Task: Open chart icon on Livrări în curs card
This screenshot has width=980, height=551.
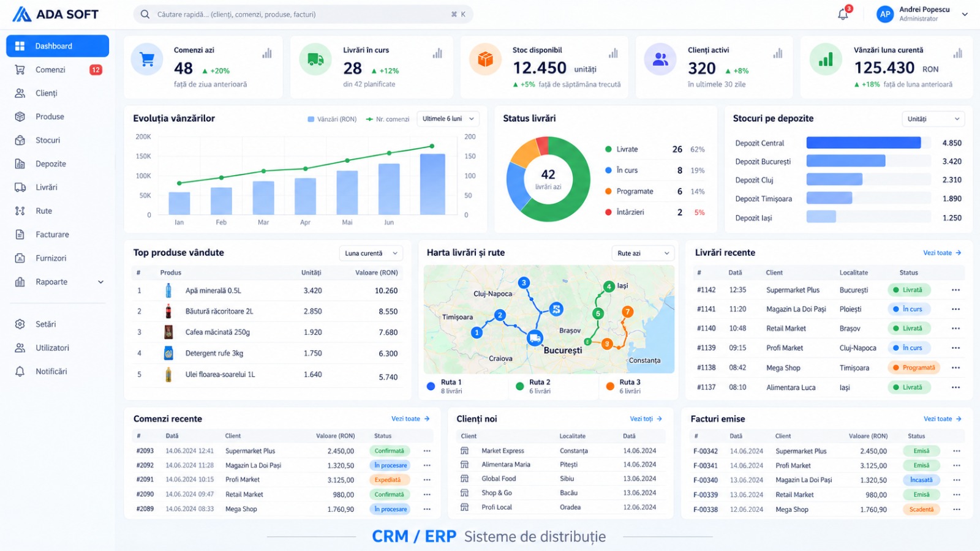Action: [437, 53]
